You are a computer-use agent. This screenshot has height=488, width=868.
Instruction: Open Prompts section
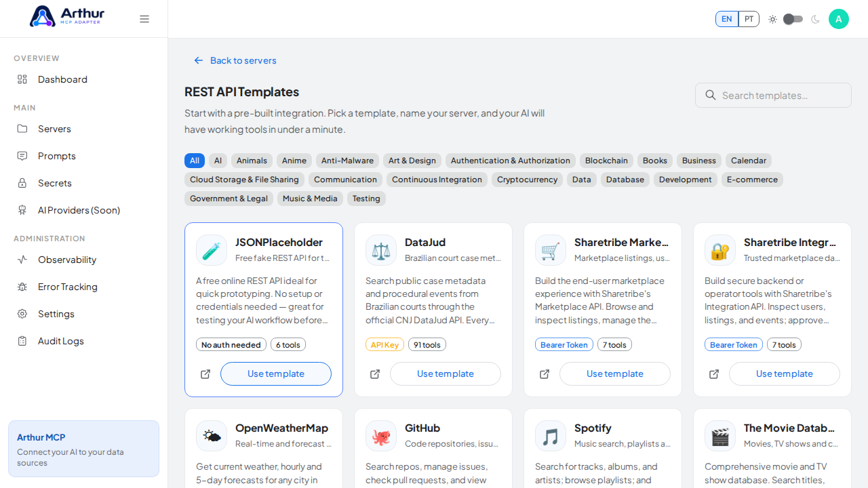84,156
